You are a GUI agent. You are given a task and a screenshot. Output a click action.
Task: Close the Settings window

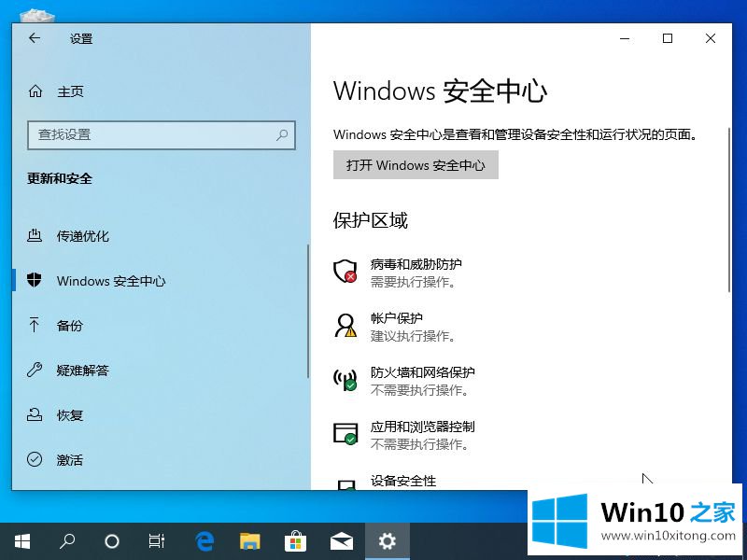[711, 38]
